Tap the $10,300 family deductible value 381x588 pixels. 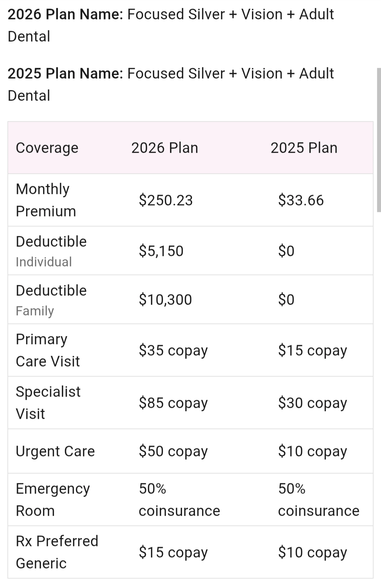click(165, 300)
